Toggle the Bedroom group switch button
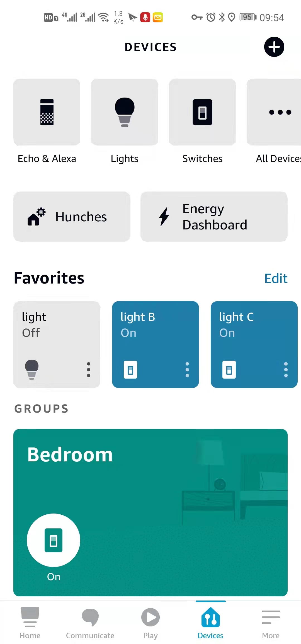Viewport: 301px width, 644px height. (x=54, y=540)
